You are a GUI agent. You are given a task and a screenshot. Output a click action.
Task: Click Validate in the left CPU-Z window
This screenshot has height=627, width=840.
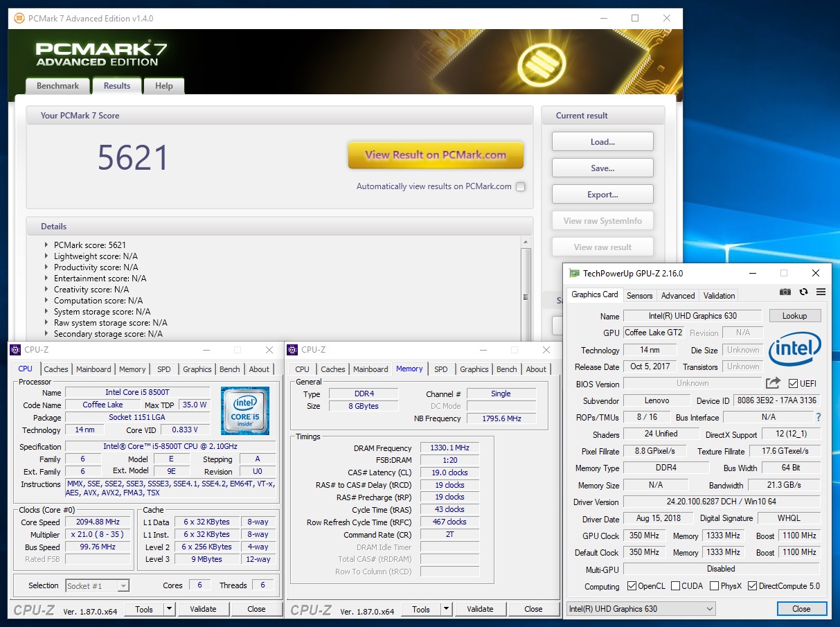click(x=203, y=609)
